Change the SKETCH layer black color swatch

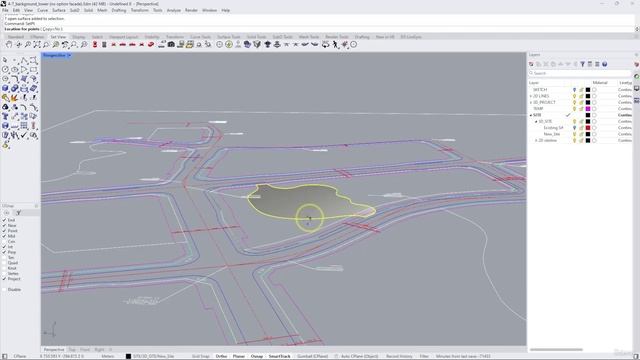pyautogui.click(x=588, y=89)
